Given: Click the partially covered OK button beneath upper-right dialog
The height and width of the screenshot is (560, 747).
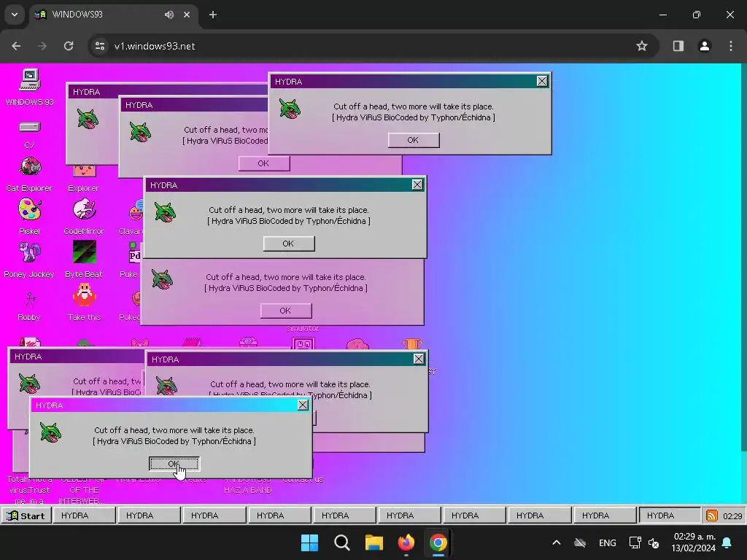Looking at the screenshot, I should (264, 163).
